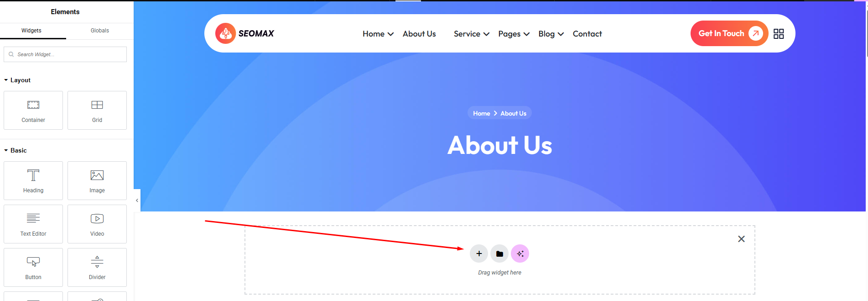Select the large About Us page title
This screenshot has height=301, width=868.
tap(500, 145)
